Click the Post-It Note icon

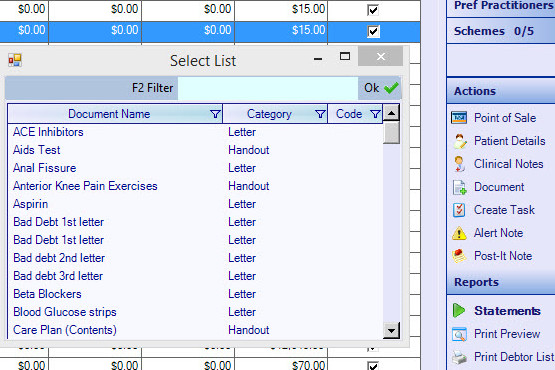(459, 256)
